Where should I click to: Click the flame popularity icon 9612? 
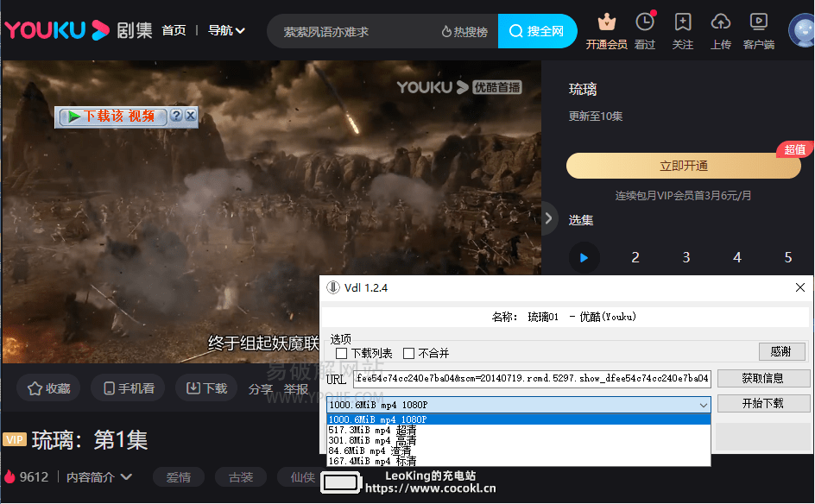9,476
